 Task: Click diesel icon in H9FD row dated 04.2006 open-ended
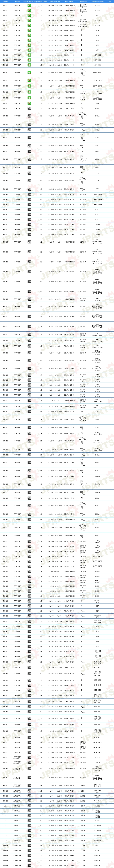pyautogui.click(x=29, y=571)
